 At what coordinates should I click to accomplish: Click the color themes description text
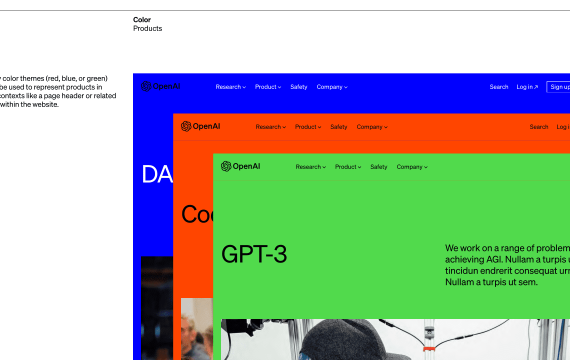click(x=58, y=91)
